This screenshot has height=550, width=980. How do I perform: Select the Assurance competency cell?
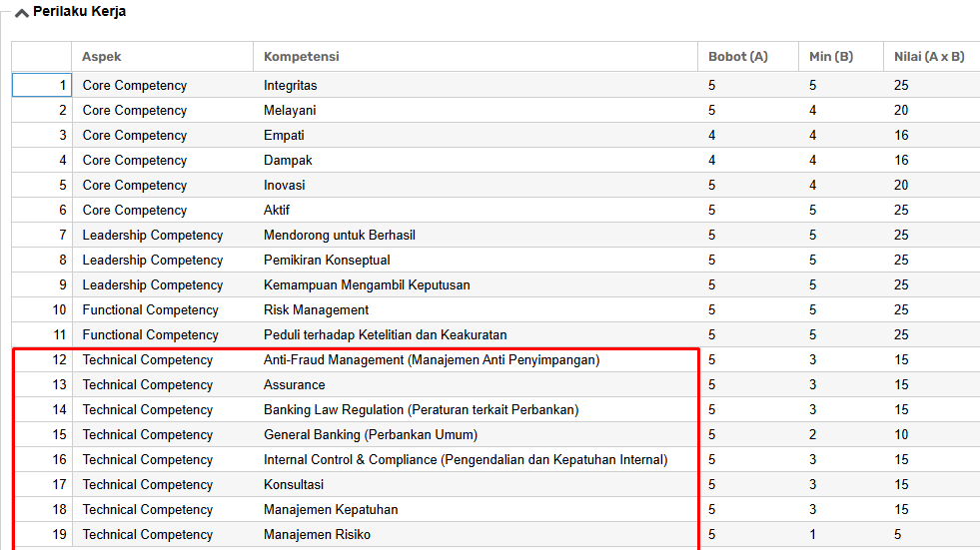pyautogui.click(x=475, y=384)
